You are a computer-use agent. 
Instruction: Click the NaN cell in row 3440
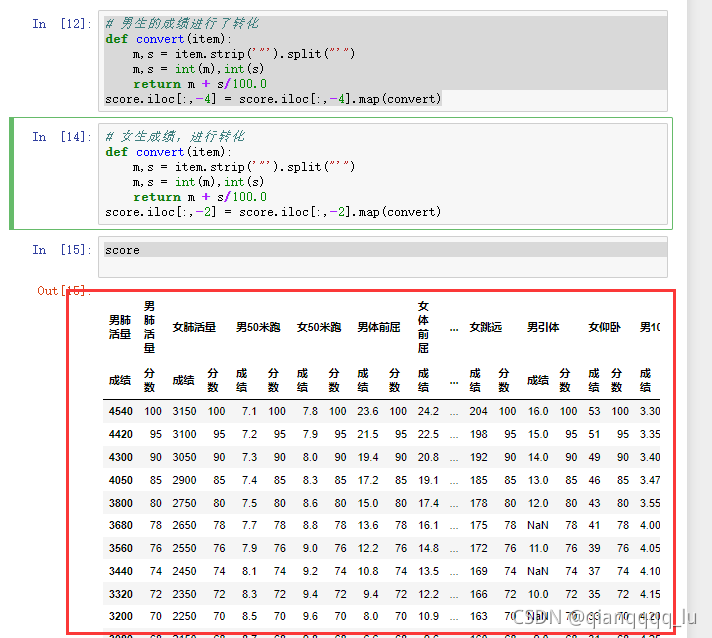[538, 571]
